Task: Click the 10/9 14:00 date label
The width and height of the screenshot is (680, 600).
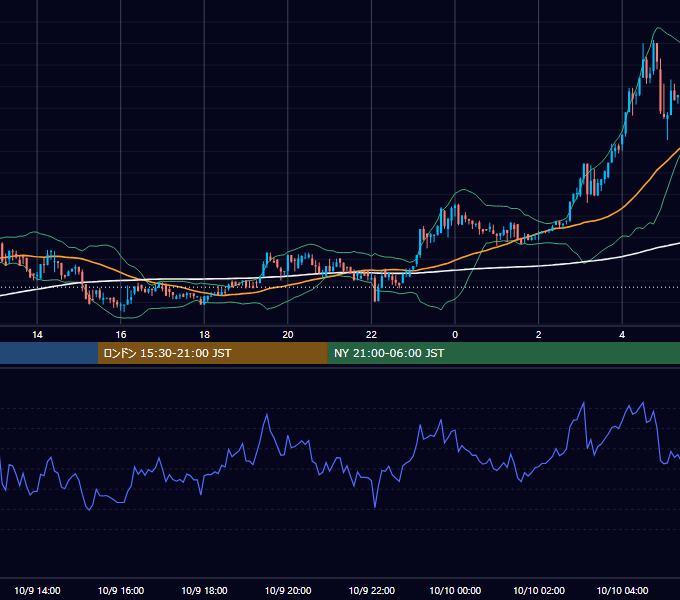Action: (x=37, y=590)
